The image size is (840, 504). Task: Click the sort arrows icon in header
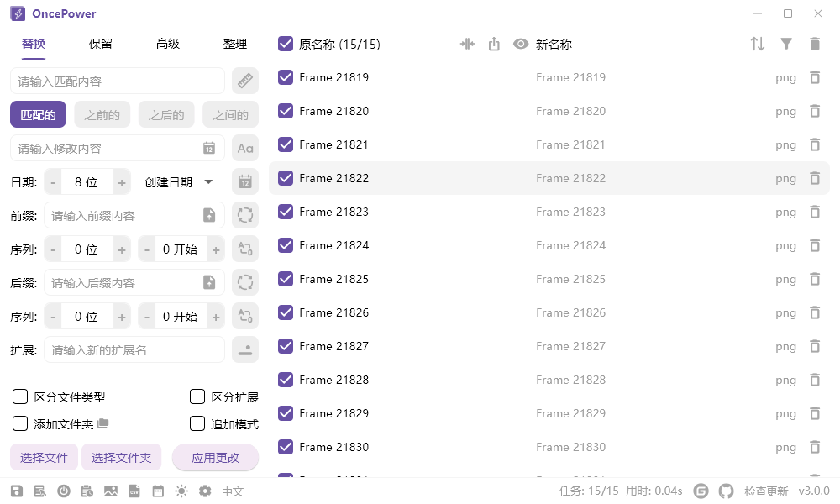click(x=758, y=45)
